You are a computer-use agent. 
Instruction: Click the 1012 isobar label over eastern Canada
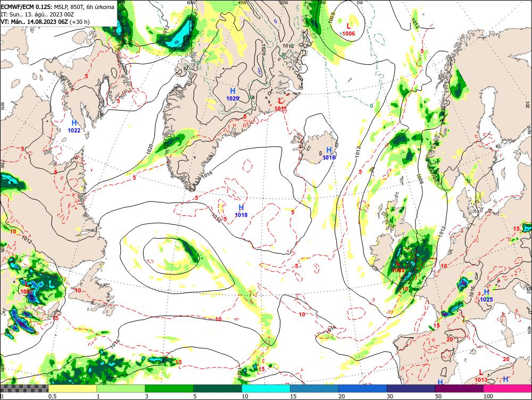pos(26,239)
